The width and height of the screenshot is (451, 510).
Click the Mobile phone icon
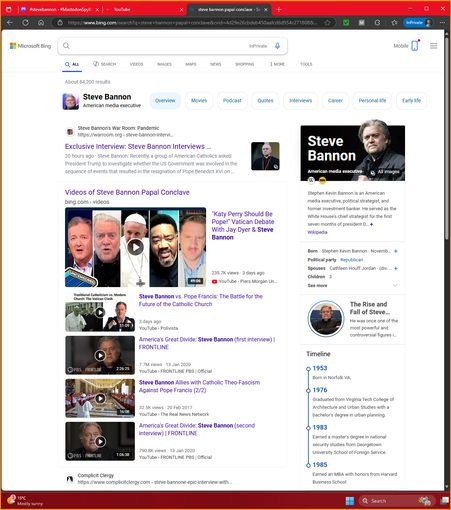click(x=415, y=46)
